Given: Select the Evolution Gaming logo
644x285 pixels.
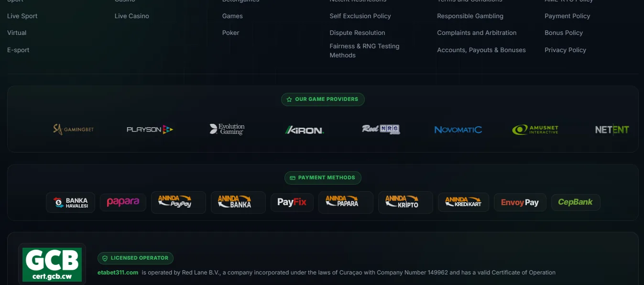Looking at the screenshot, I should pyautogui.click(x=227, y=129).
